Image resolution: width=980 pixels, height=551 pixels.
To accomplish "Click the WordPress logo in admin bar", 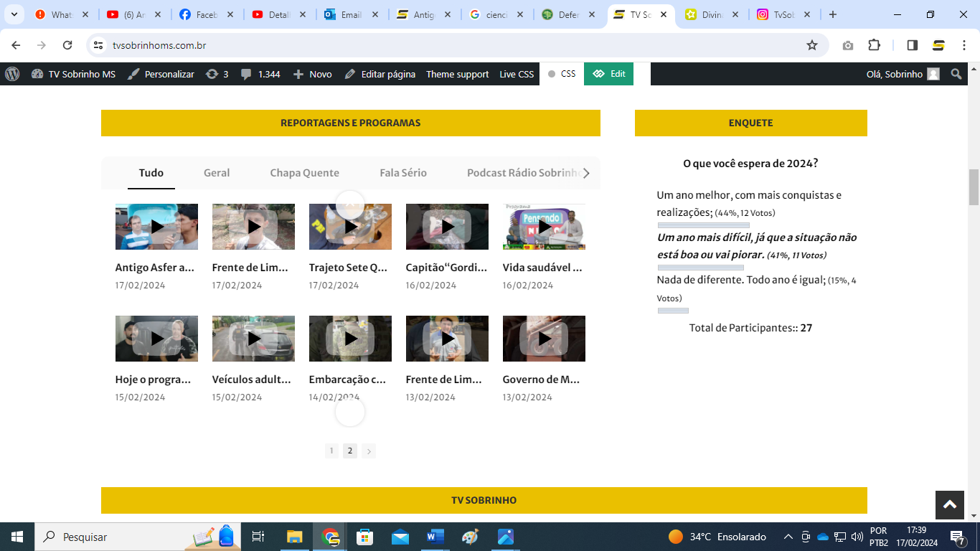I will [12, 74].
